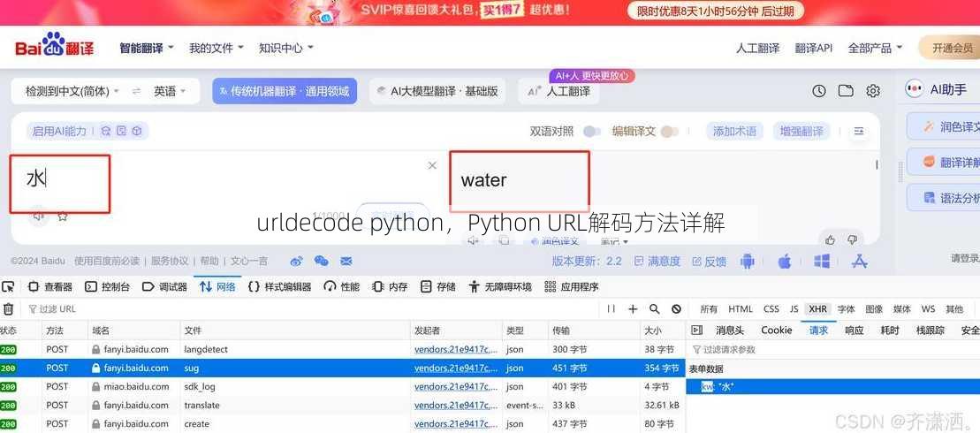Click 增强翻译 button

tap(801, 131)
